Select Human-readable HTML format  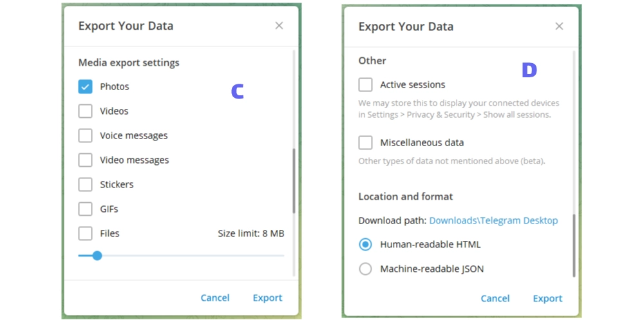pyautogui.click(x=365, y=245)
